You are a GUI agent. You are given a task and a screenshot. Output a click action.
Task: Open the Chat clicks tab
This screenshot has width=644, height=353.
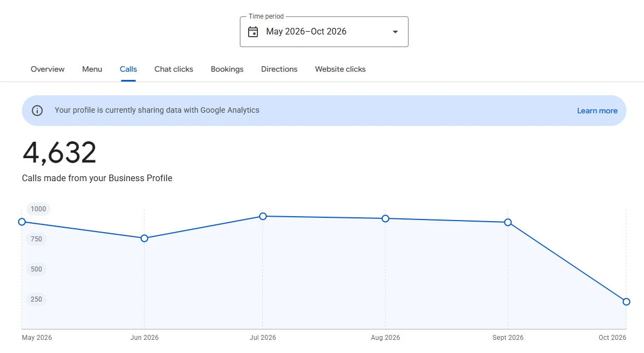[x=174, y=70]
